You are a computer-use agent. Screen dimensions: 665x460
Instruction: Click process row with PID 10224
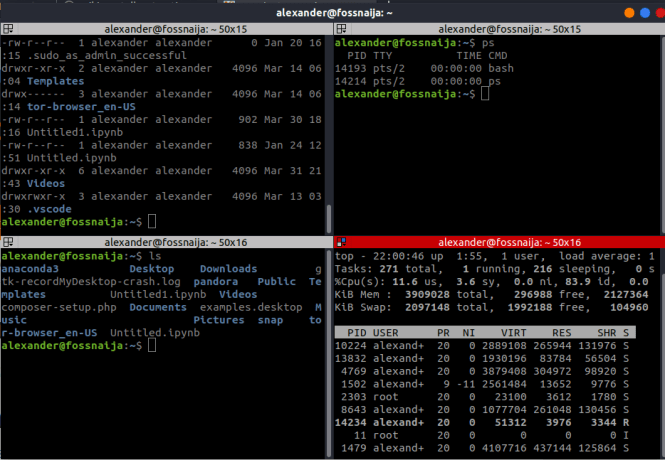[x=482, y=346]
